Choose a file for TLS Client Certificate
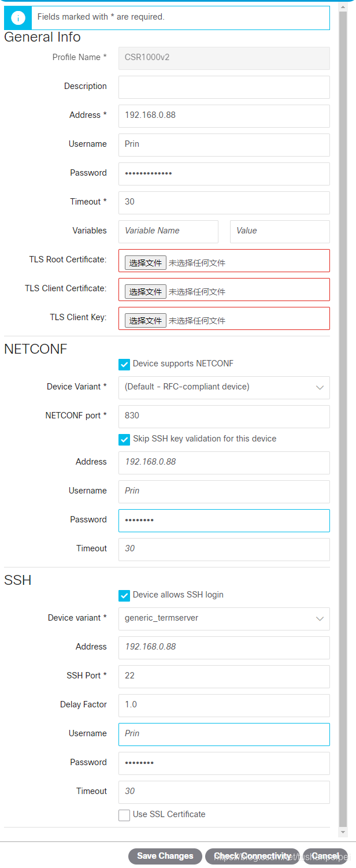The width and height of the screenshot is (356, 868). [145, 291]
